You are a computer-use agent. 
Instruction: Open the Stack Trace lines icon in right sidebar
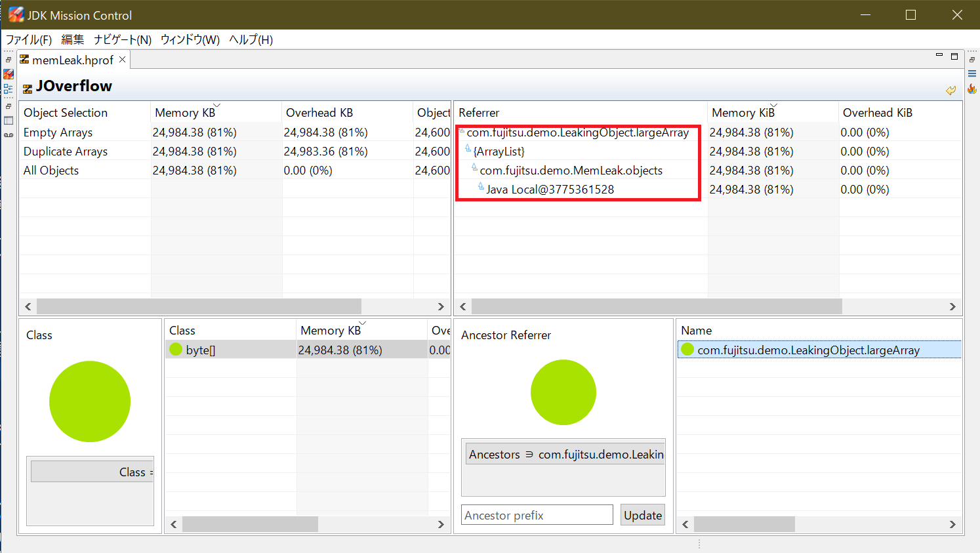(x=971, y=73)
